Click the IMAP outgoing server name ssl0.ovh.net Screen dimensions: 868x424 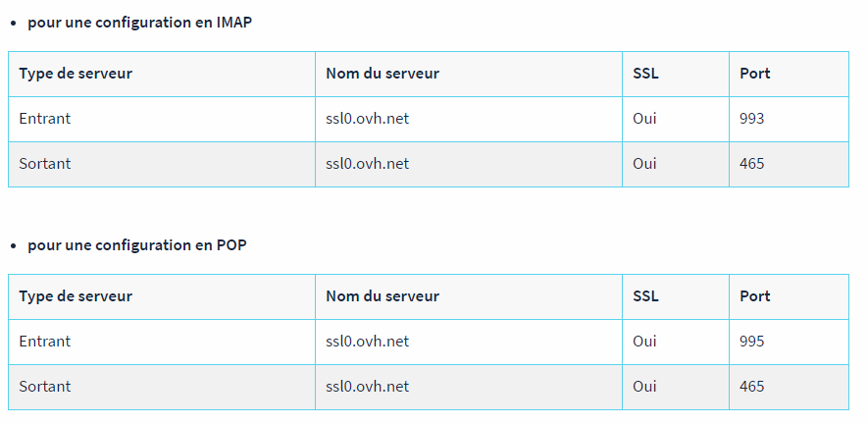pos(367,164)
